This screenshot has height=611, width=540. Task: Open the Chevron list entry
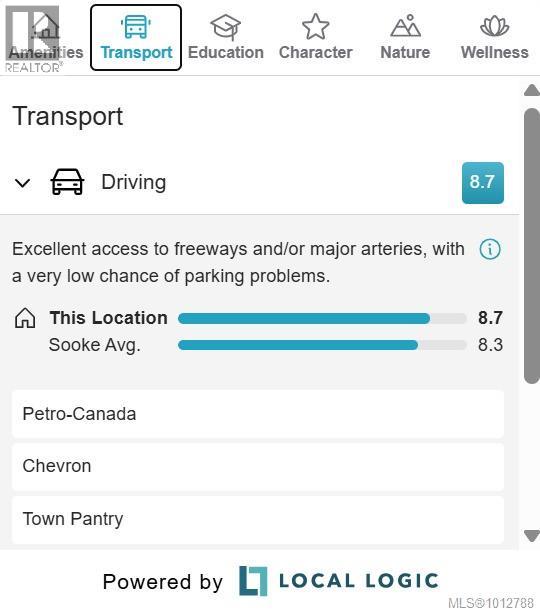(x=258, y=466)
